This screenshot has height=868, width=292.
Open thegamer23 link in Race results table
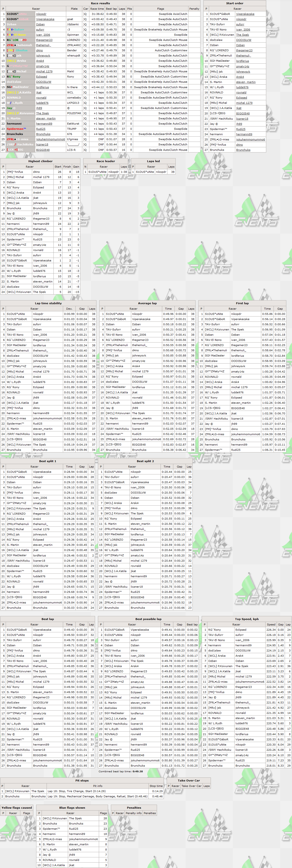pyautogui.click(x=44, y=40)
